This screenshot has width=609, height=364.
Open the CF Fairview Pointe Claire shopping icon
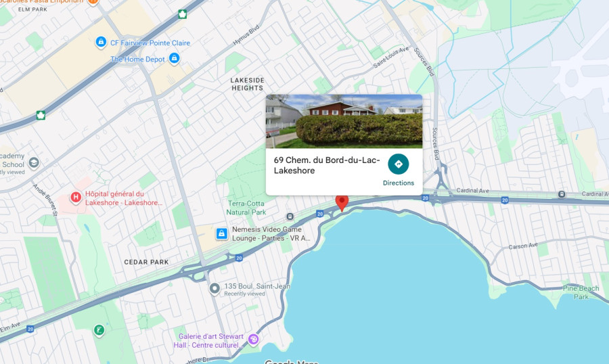[101, 42]
